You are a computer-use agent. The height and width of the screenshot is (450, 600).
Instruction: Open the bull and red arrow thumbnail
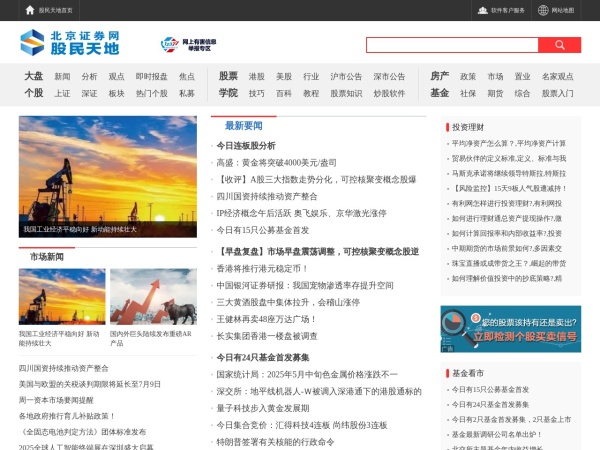click(153, 297)
